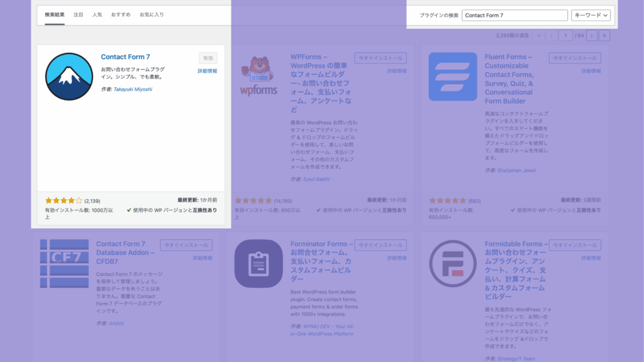Click the Formidable Forms circular logo
Image resolution: width=644 pixels, height=362 pixels.
pos(453,263)
